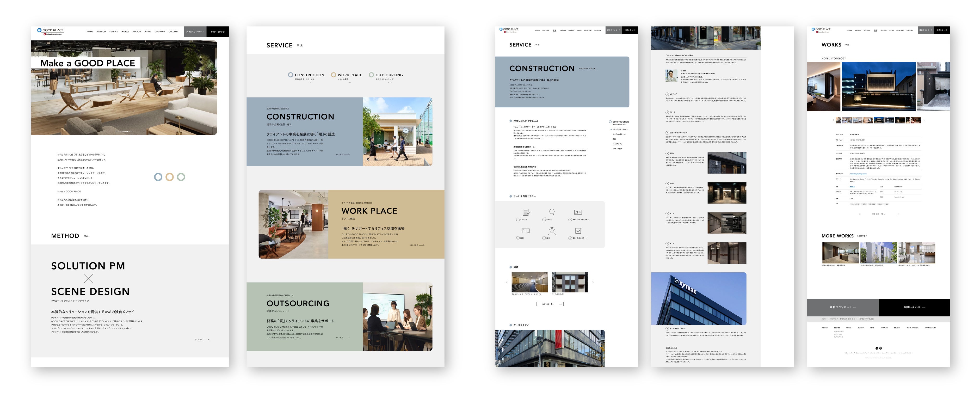Click the completion checkmark box flow icon
The width and height of the screenshot is (980, 398).
(x=578, y=231)
